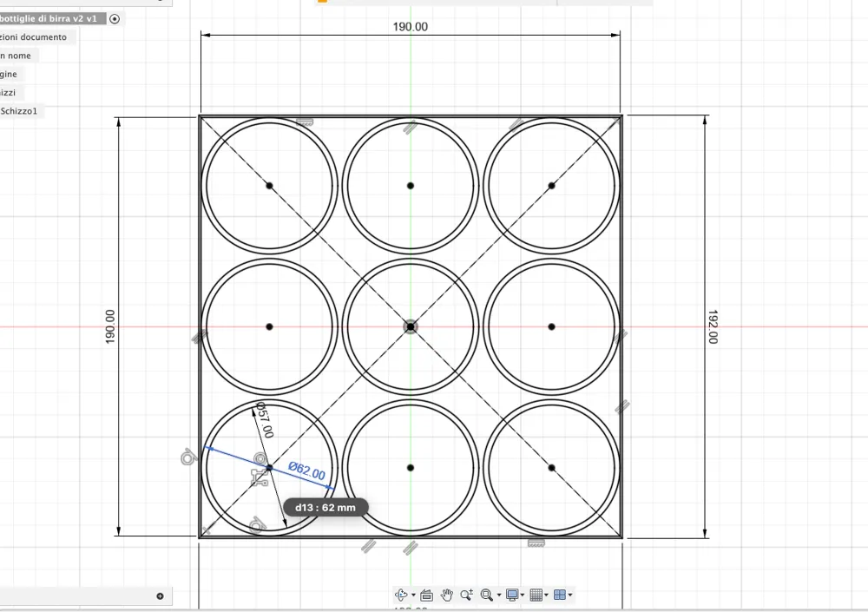Select the horizontal constraint glyph on the top edge
Viewport: 868px width, 612px height.
point(305,122)
